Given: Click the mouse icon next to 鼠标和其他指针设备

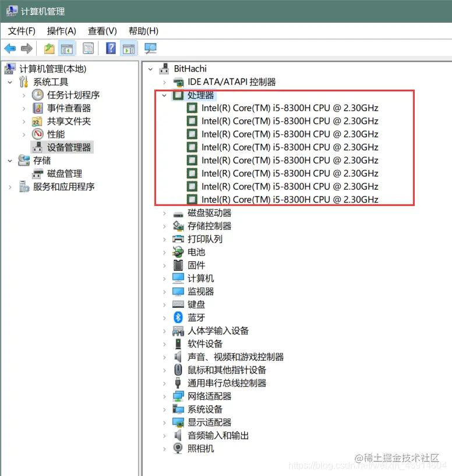Looking at the screenshot, I should pos(178,370).
